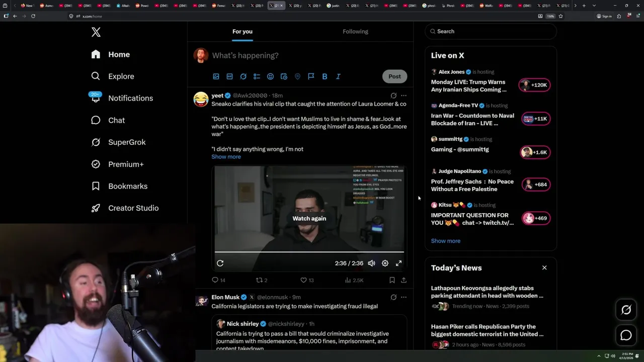Open floating Grok button

click(x=626, y=310)
